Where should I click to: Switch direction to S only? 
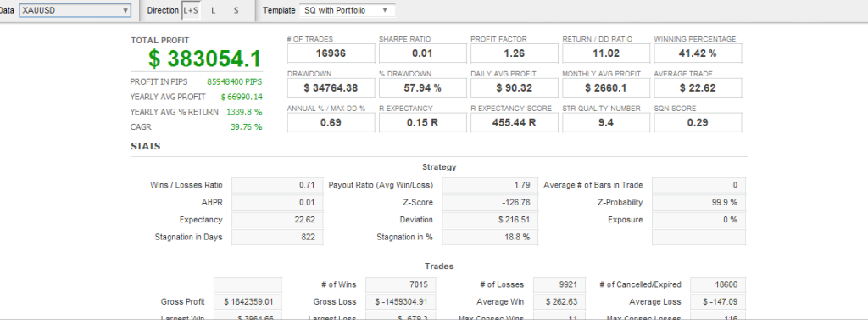(x=236, y=10)
